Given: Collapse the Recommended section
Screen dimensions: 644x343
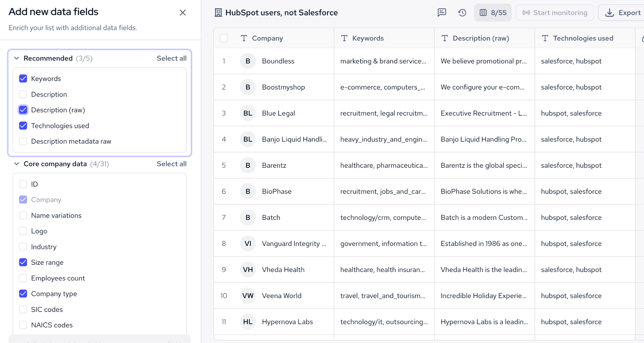Looking at the screenshot, I should tap(17, 58).
